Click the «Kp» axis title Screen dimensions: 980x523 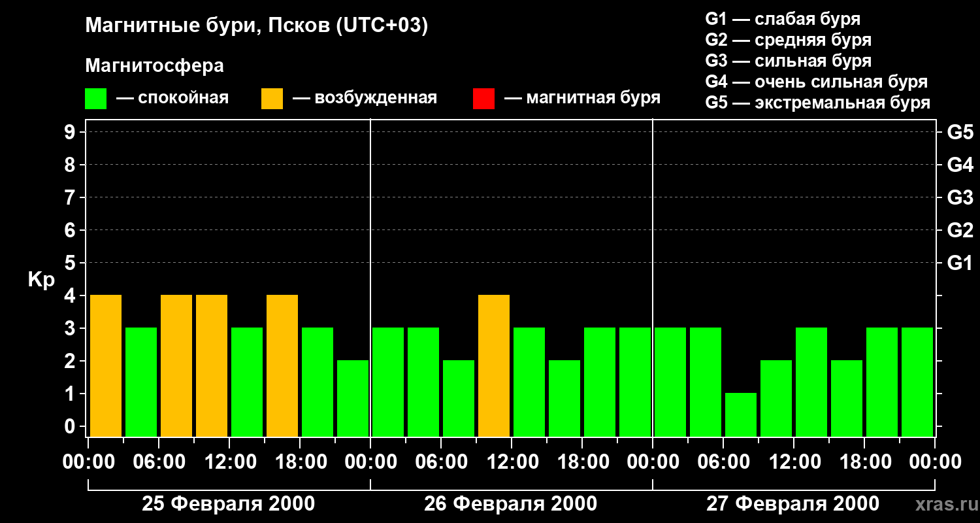[41, 280]
